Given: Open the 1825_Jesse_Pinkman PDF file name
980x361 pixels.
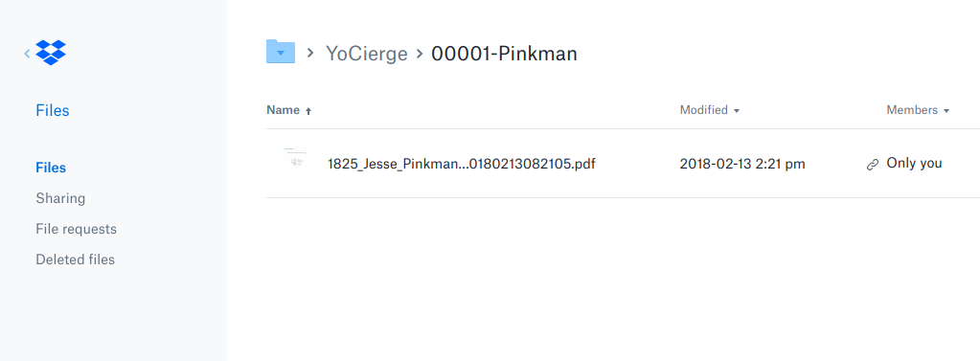Looking at the screenshot, I should 462,165.
